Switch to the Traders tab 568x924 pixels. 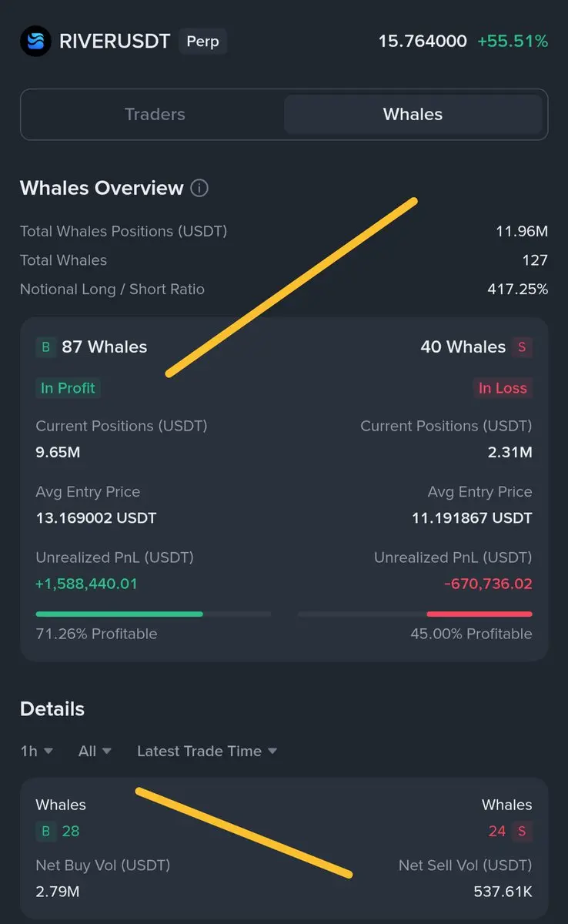[155, 115]
